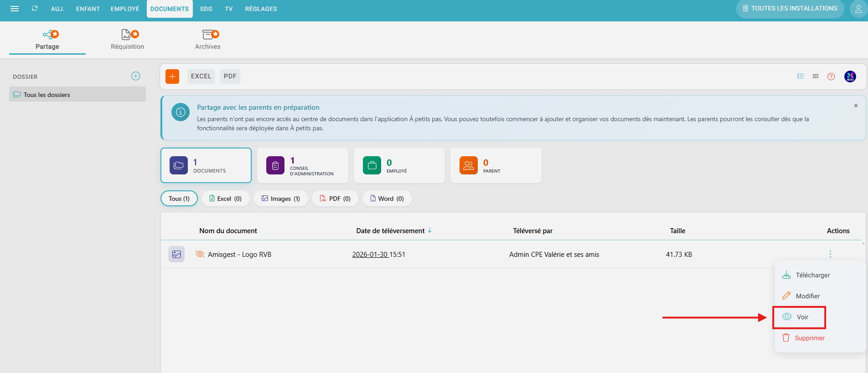Switch to the Archives tab
The image size is (868, 373).
pyautogui.click(x=207, y=40)
